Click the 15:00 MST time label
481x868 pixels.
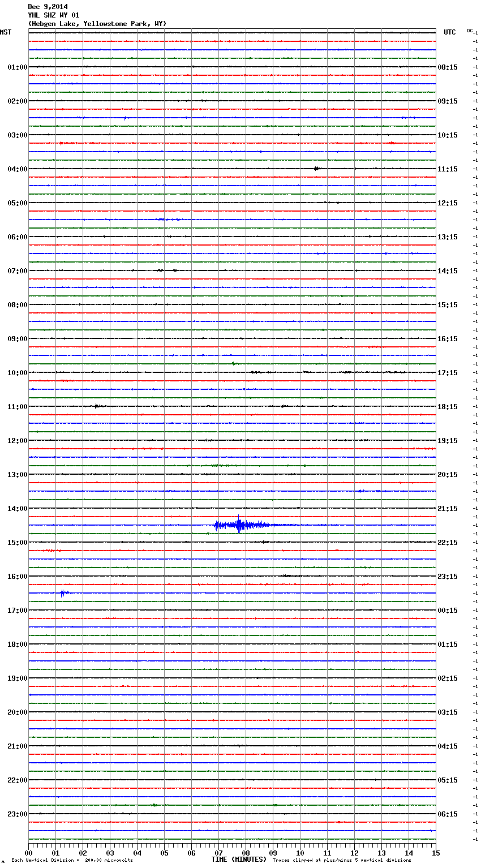point(18,543)
